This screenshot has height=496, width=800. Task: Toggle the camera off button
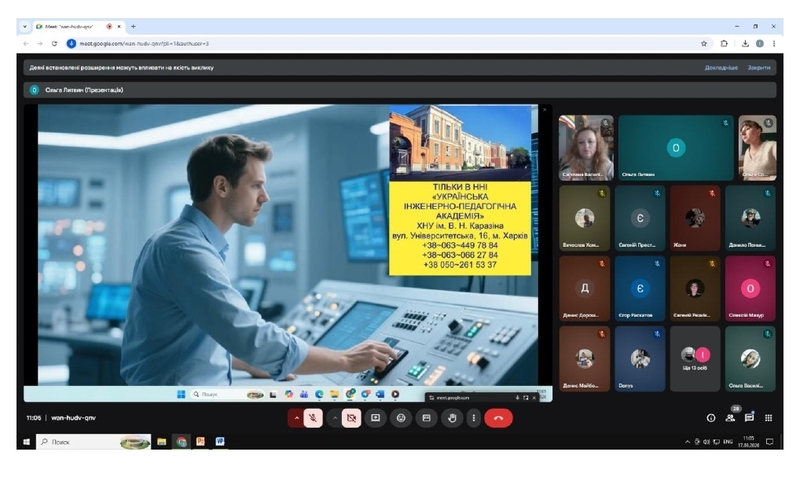tap(351, 418)
